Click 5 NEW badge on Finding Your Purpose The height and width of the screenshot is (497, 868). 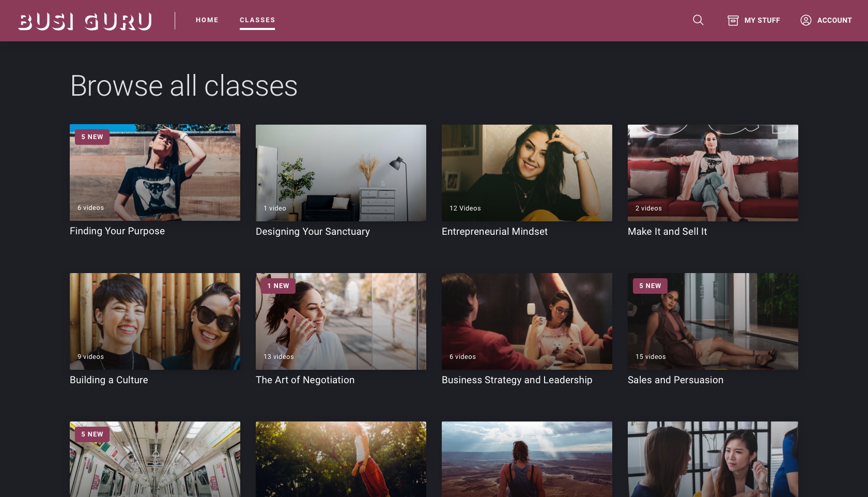coord(92,137)
